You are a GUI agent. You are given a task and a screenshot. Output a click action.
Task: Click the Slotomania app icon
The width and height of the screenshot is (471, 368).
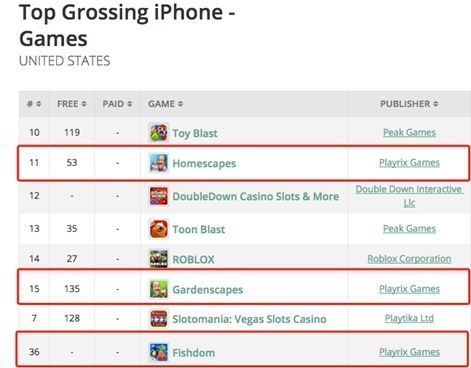tap(158, 319)
